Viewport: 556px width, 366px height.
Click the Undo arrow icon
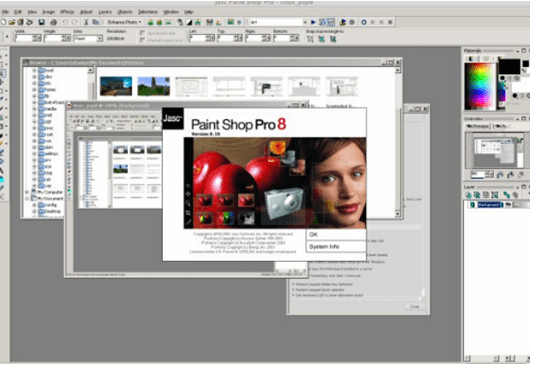(x=65, y=22)
